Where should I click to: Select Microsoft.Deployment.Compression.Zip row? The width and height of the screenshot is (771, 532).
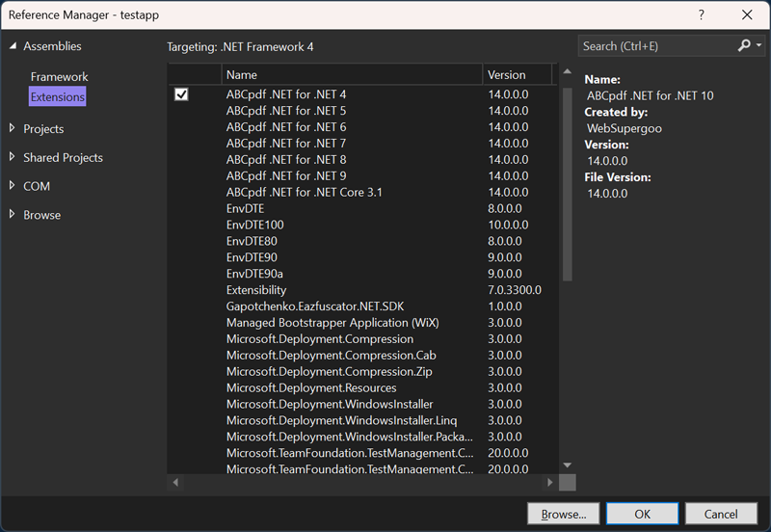coord(362,371)
